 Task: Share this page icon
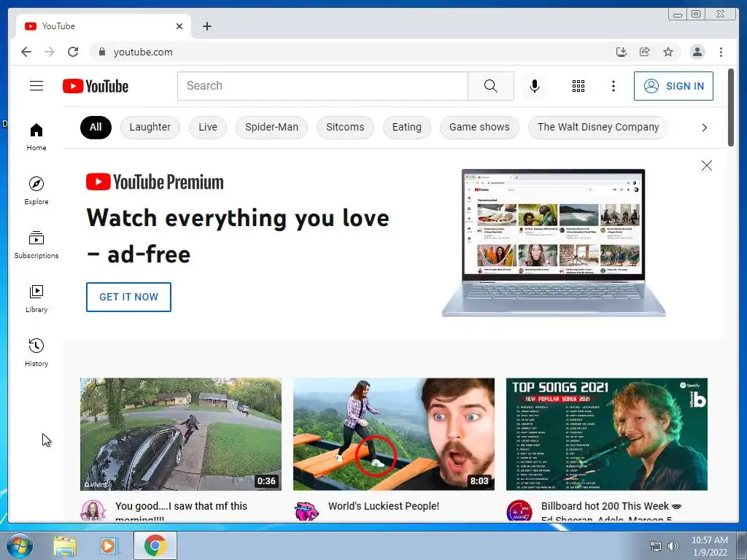[645, 52]
